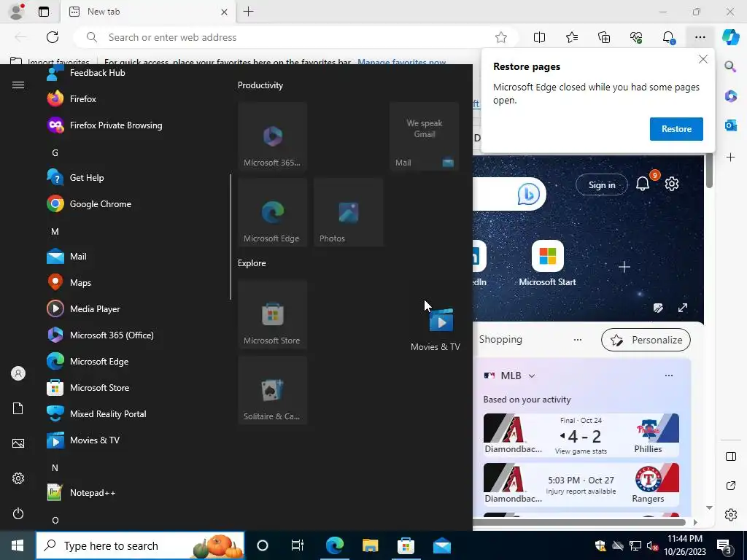The height and width of the screenshot is (560, 747).
Task: Open user account in Start sidebar
Action: coord(18,374)
